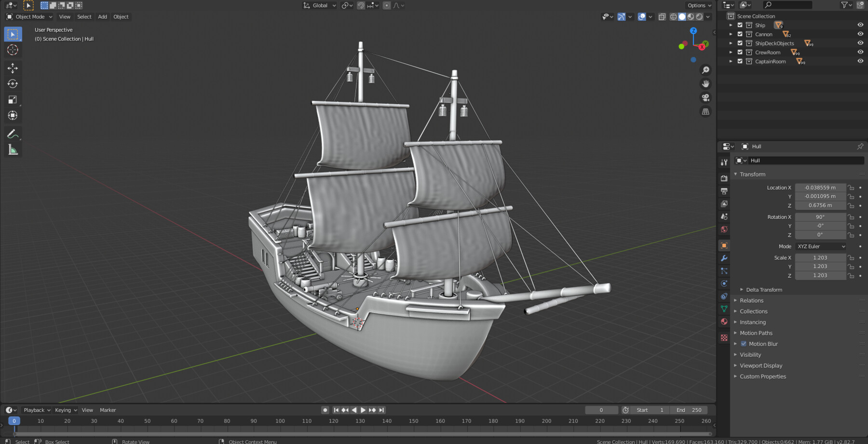Activate the Rotate tool

pyautogui.click(x=13, y=83)
